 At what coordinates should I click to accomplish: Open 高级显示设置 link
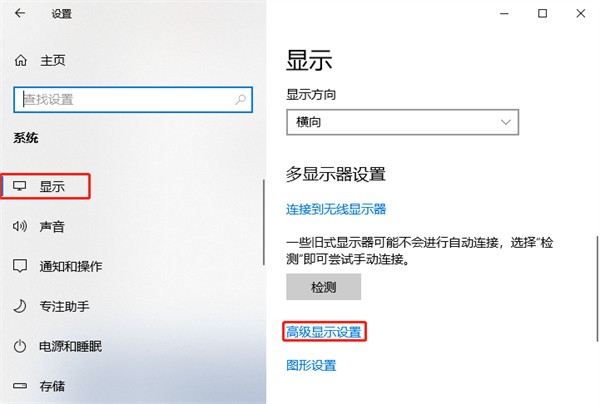324,332
